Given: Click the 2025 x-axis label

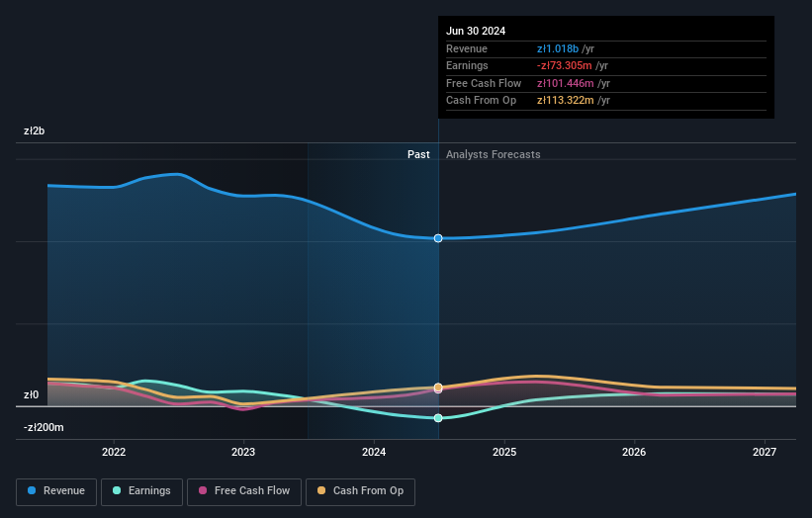Looking at the screenshot, I should pos(504,452).
